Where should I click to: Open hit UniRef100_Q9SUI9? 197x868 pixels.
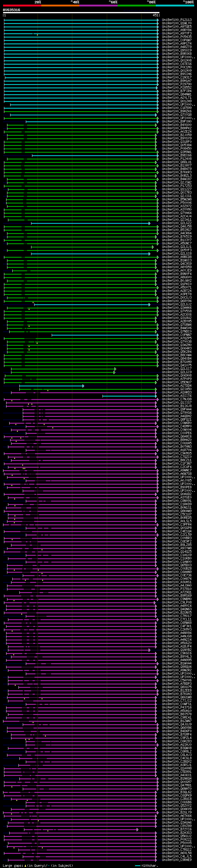177,50
